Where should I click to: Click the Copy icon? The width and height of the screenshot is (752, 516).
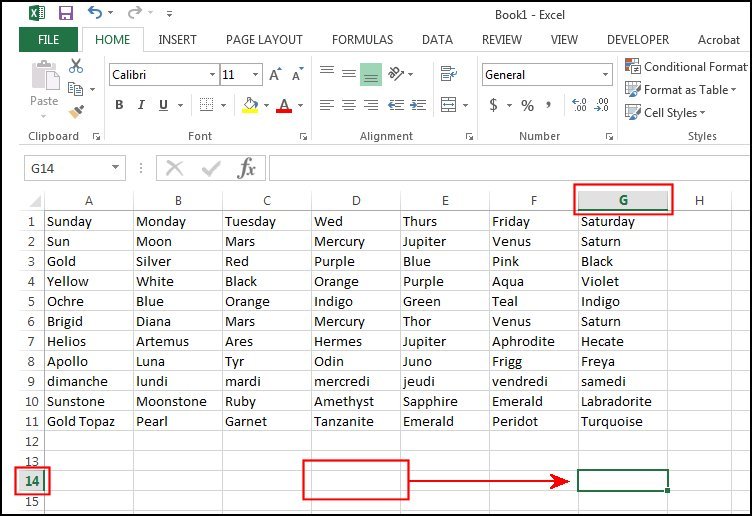[75, 89]
